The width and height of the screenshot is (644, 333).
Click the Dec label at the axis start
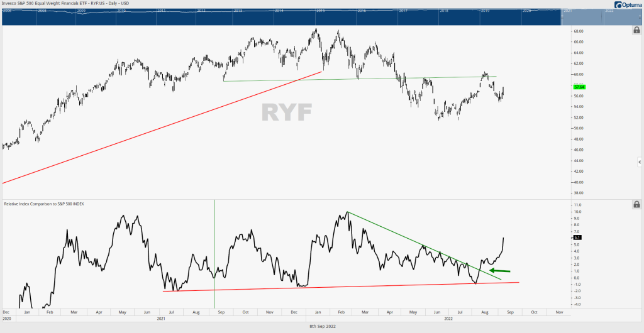tap(6, 312)
